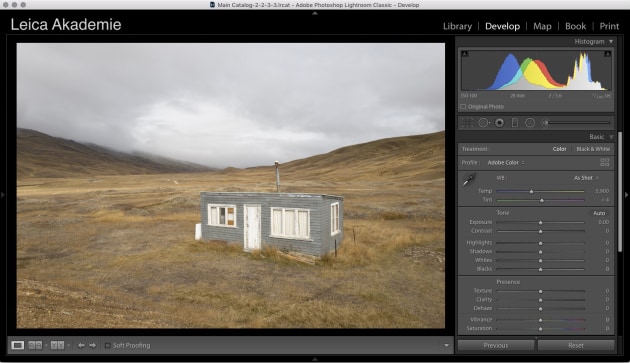The width and height of the screenshot is (630, 363).
Task: Click the Previous button
Action: 496,345
